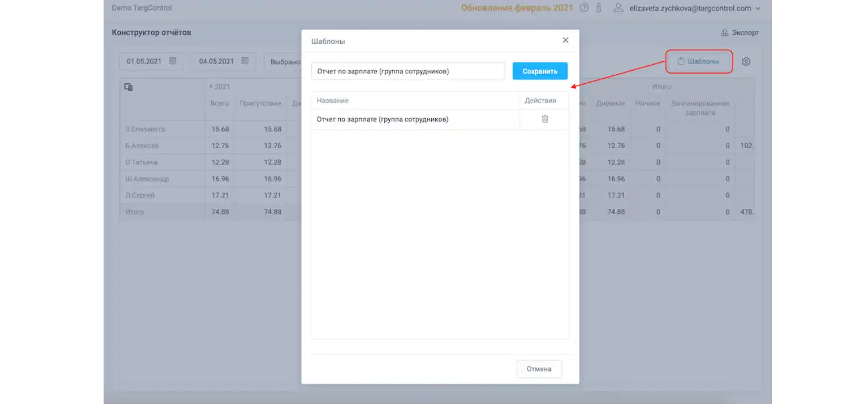Select the row О Татьяна
Viewport: 868px width, 405px height.
click(162, 162)
